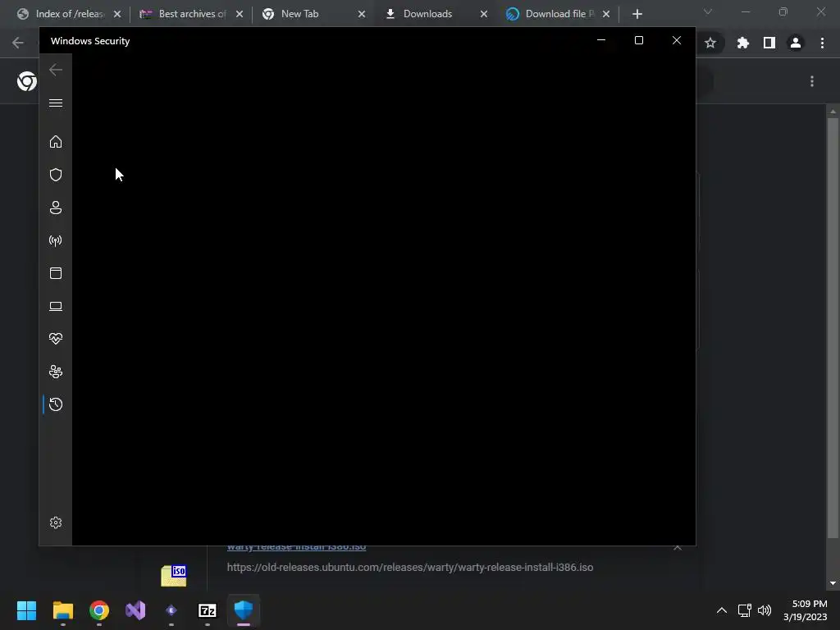Image resolution: width=840 pixels, height=630 pixels.
Task: Show hidden system tray icons
Action: [x=722, y=610]
